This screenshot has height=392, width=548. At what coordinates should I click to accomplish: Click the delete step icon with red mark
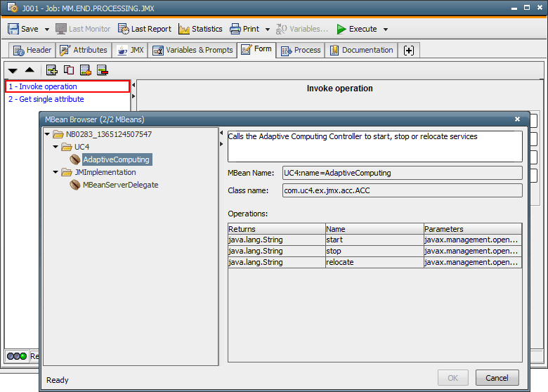(x=103, y=70)
